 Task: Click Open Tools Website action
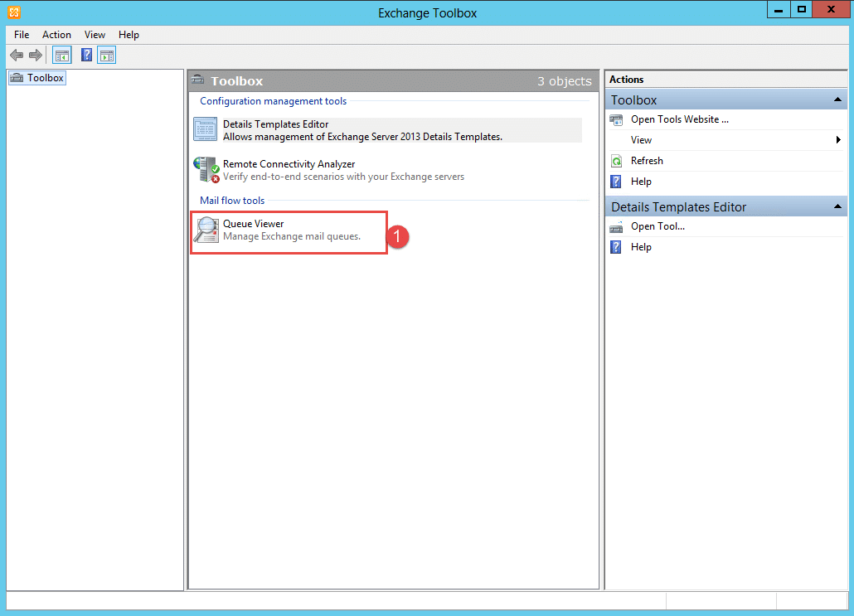point(679,119)
